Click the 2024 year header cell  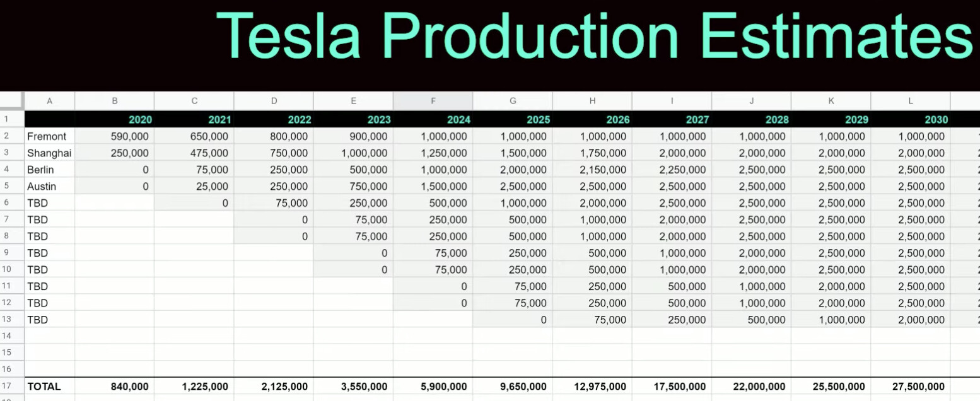pos(433,119)
